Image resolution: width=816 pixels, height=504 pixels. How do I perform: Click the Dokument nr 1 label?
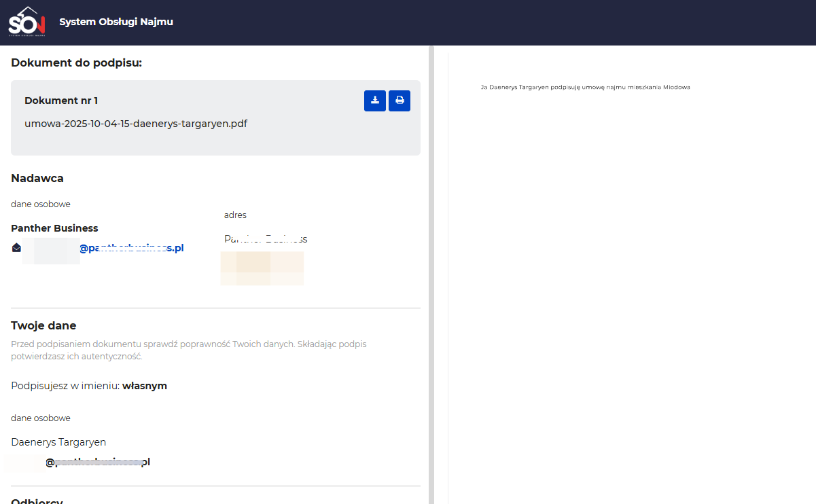click(x=61, y=101)
